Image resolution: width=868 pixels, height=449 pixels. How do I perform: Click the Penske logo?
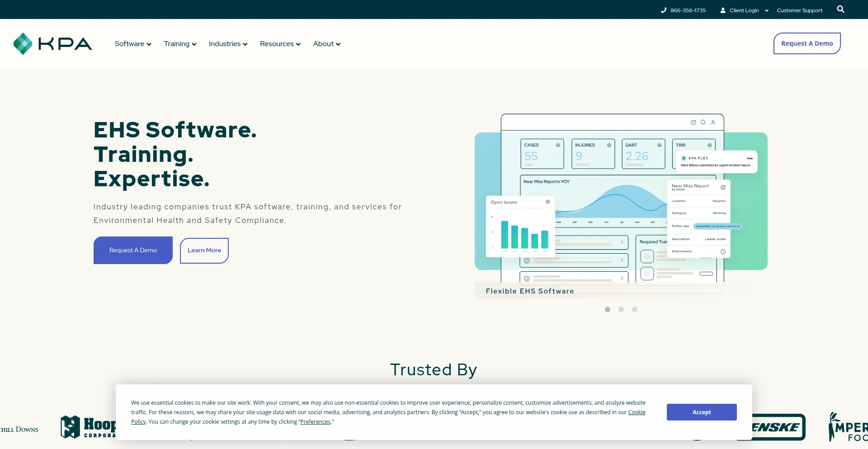[x=778, y=427]
